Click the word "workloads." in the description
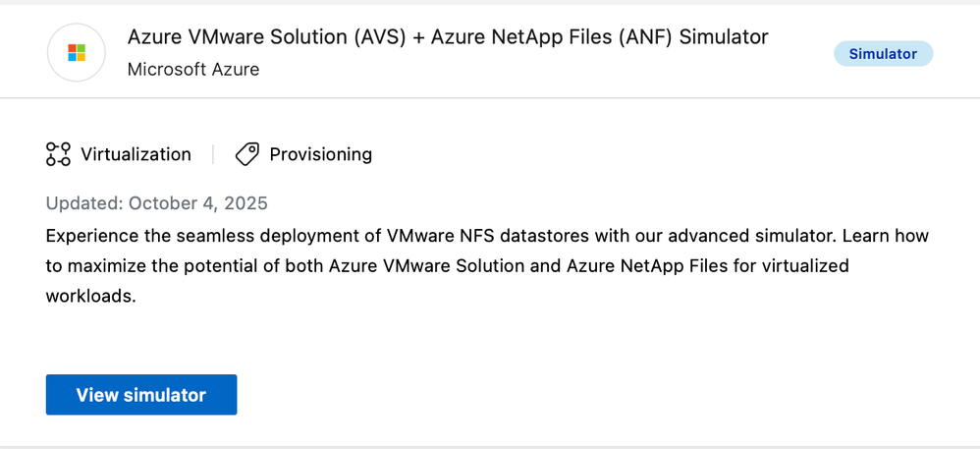 tap(90, 295)
